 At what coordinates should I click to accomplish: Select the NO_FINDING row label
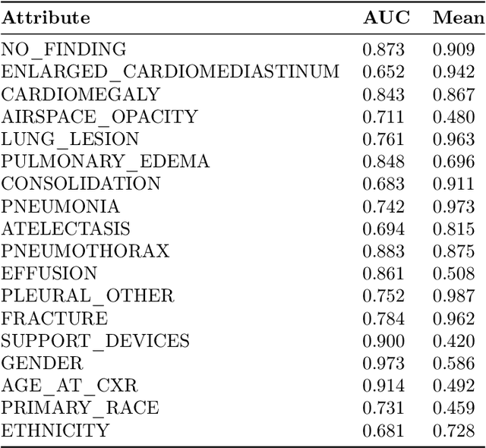(63, 50)
